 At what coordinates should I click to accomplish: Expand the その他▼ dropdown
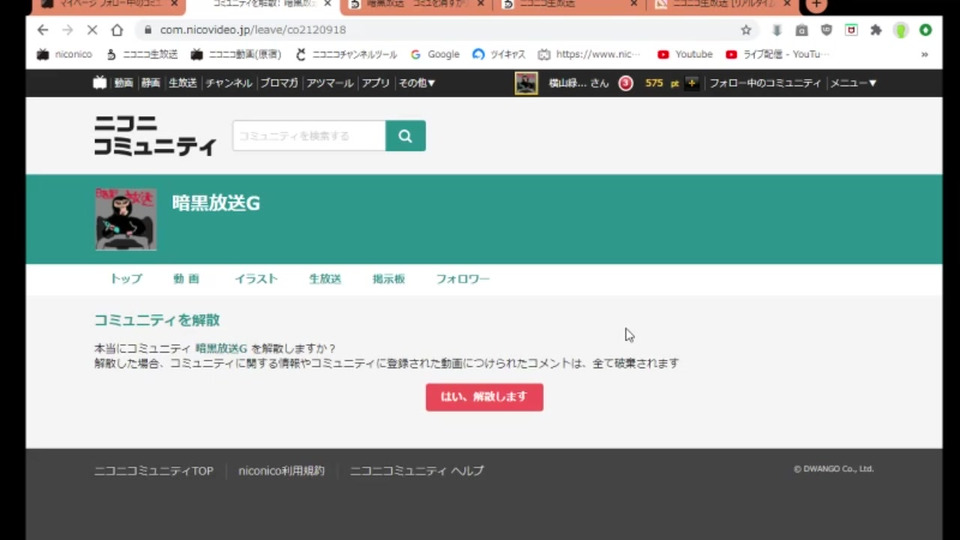point(417,83)
